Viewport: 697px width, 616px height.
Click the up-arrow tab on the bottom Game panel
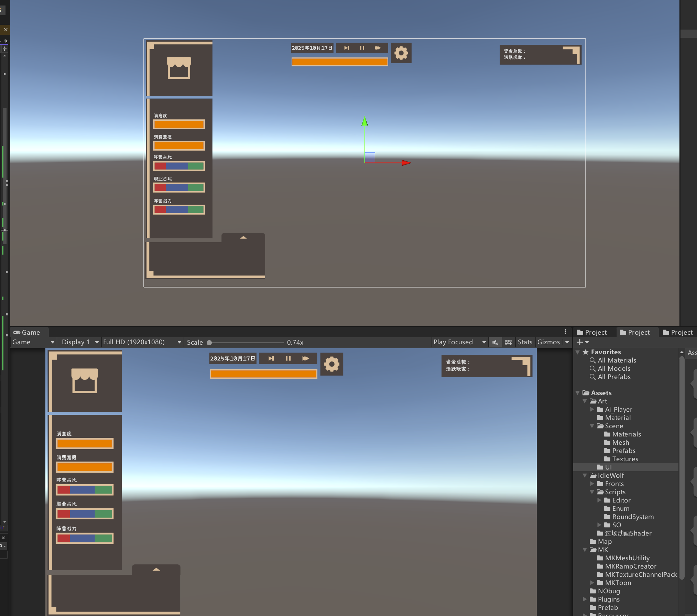(156, 570)
